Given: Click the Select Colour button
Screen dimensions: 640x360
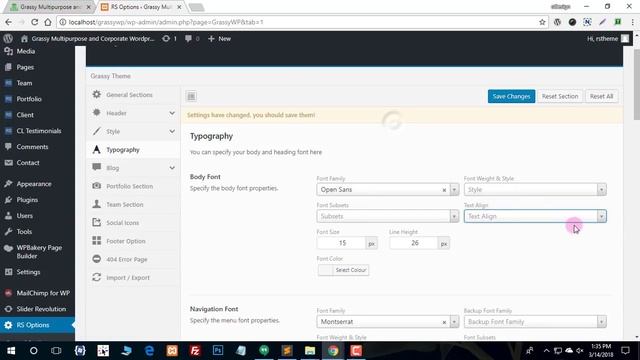Looking at the screenshot, I should pos(343,270).
